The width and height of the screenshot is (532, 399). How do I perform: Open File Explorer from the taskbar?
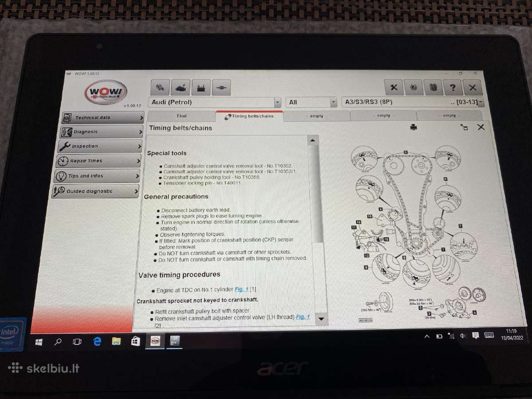tap(116, 341)
